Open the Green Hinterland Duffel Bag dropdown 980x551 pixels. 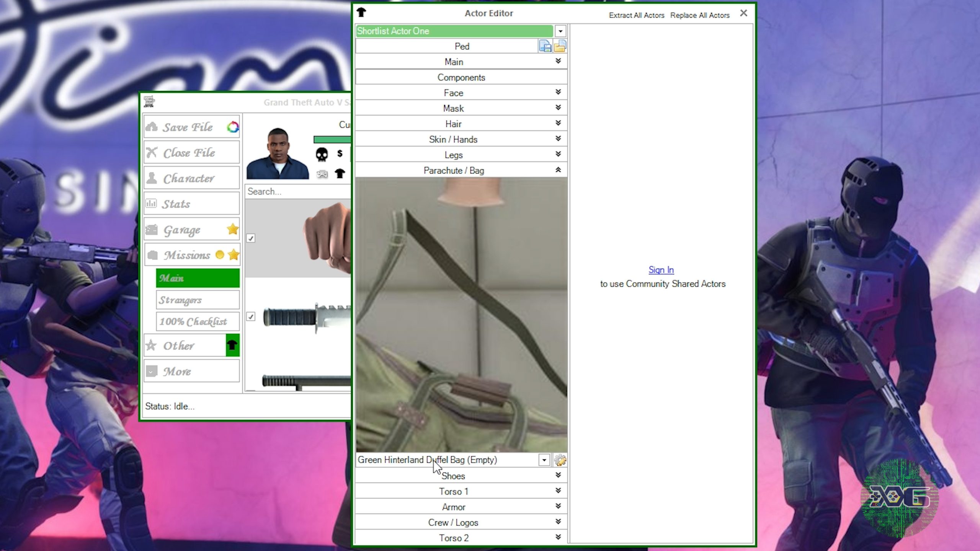point(543,460)
